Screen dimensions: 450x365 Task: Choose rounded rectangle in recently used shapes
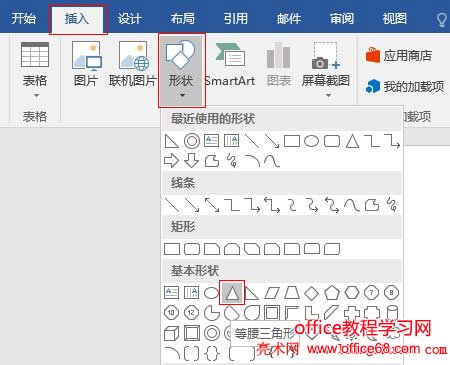pos(332,141)
